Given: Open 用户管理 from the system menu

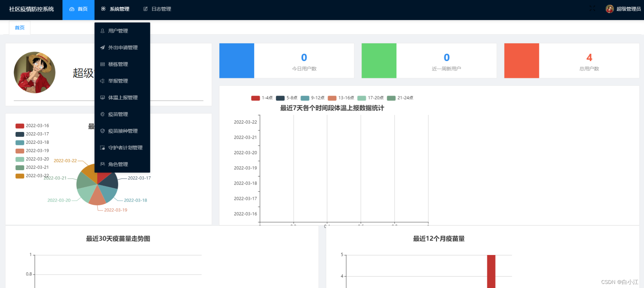Looking at the screenshot, I should click(122, 31).
